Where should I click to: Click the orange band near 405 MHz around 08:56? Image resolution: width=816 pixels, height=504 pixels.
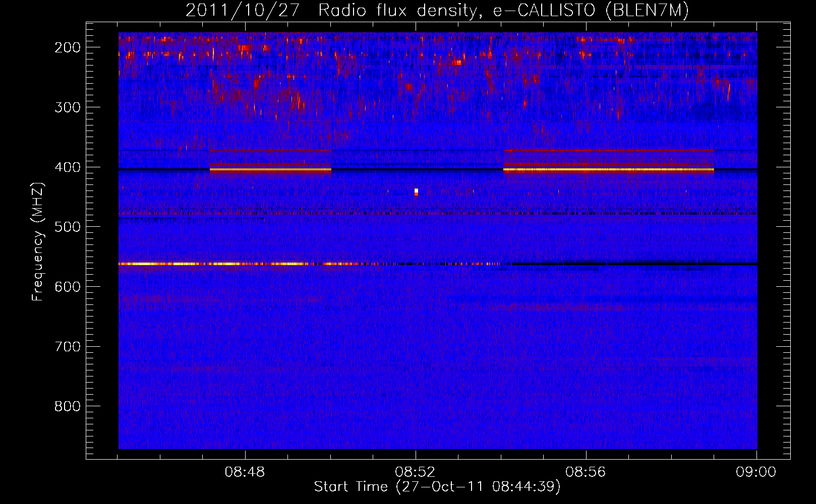click(x=609, y=170)
